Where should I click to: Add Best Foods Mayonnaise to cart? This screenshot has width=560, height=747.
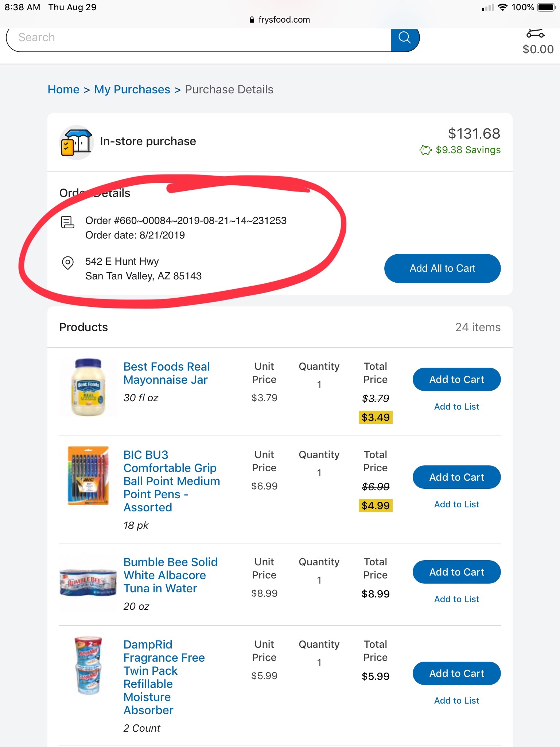tap(456, 379)
